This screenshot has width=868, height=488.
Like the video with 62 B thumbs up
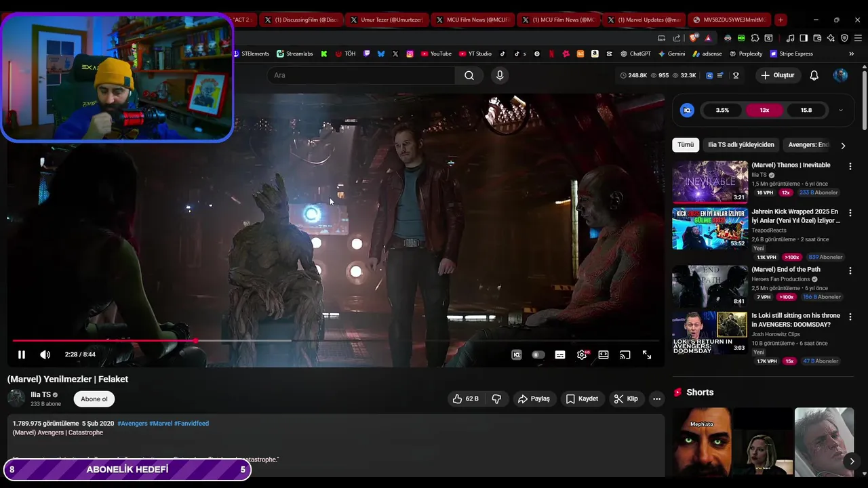click(466, 399)
